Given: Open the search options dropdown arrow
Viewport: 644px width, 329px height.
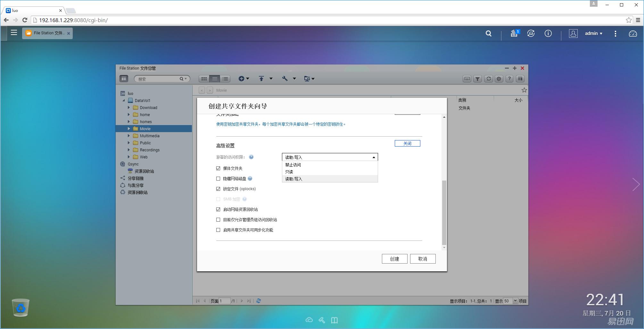Looking at the screenshot, I should coord(186,79).
